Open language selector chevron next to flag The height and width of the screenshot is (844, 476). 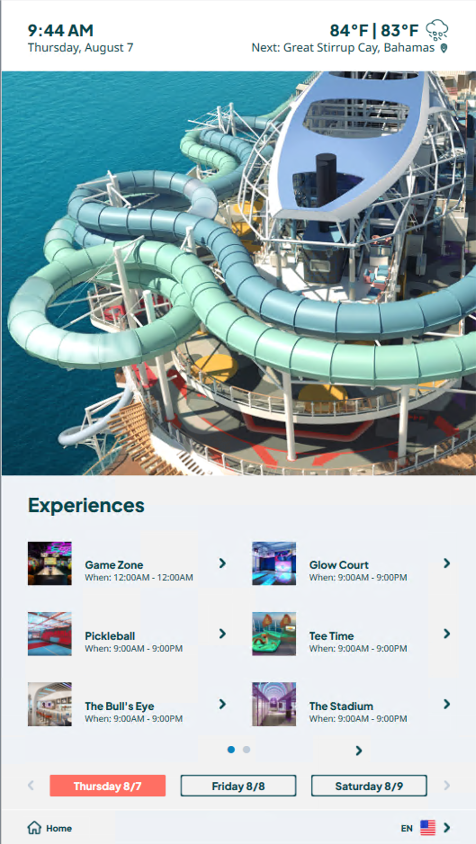click(446, 828)
